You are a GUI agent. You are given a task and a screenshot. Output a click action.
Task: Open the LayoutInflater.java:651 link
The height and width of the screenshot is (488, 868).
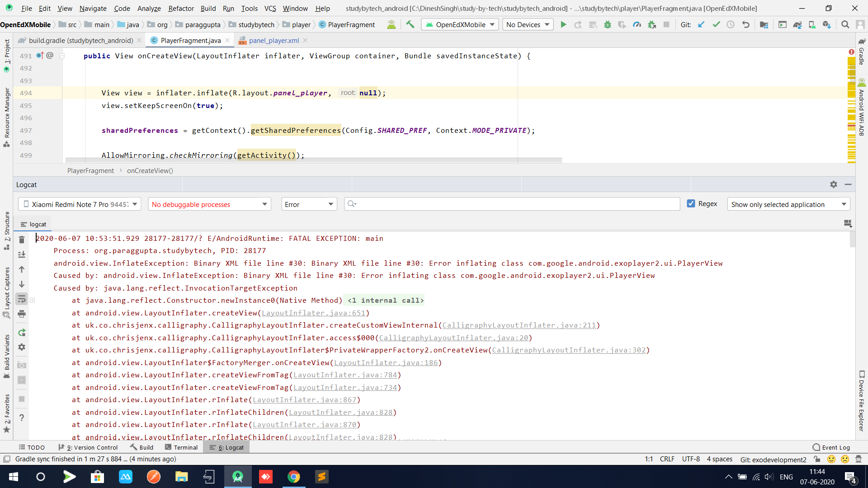point(313,313)
